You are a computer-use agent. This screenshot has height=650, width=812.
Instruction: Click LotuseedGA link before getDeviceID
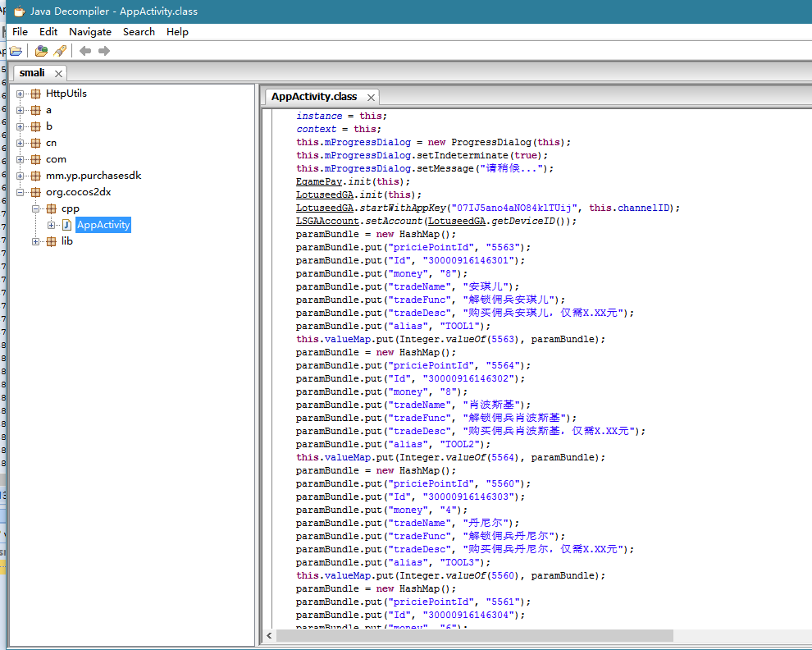(457, 221)
